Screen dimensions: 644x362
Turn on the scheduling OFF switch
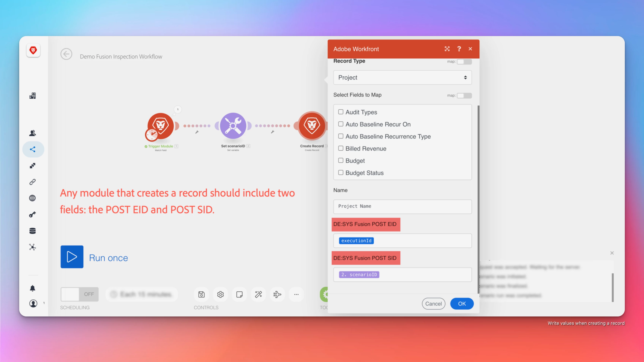pos(80,294)
